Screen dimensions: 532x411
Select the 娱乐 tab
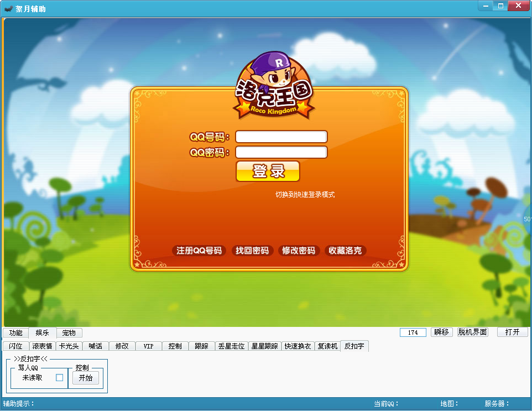(x=42, y=332)
